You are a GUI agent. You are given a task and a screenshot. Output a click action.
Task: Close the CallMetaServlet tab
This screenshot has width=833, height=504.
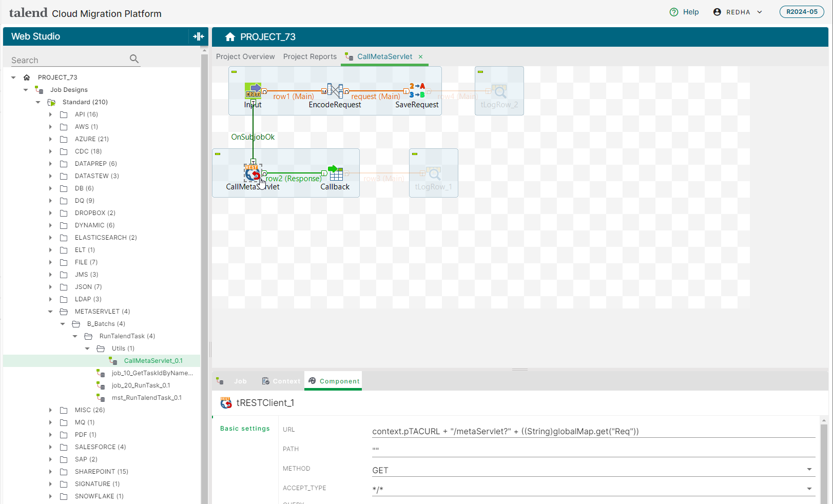pyautogui.click(x=421, y=56)
